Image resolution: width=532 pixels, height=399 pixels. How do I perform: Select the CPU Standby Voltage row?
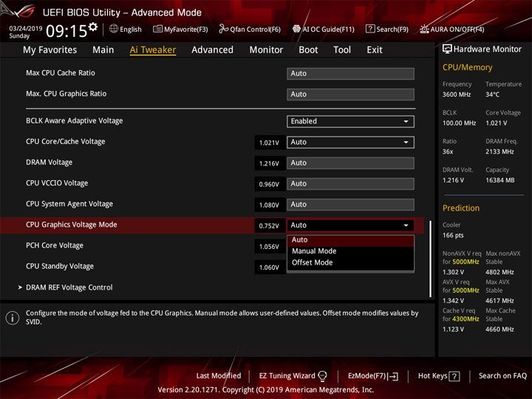pyautogui.click(x=60, y=266)
